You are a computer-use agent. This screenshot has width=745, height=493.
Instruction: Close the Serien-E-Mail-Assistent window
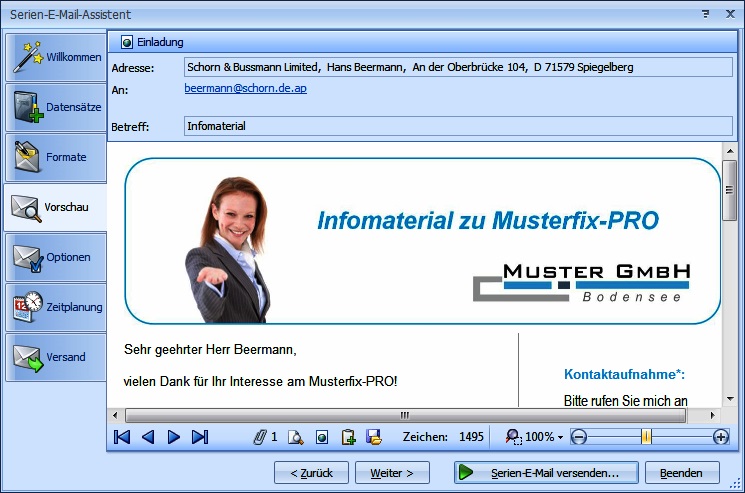pyautogui.click(x=730, y=14)
